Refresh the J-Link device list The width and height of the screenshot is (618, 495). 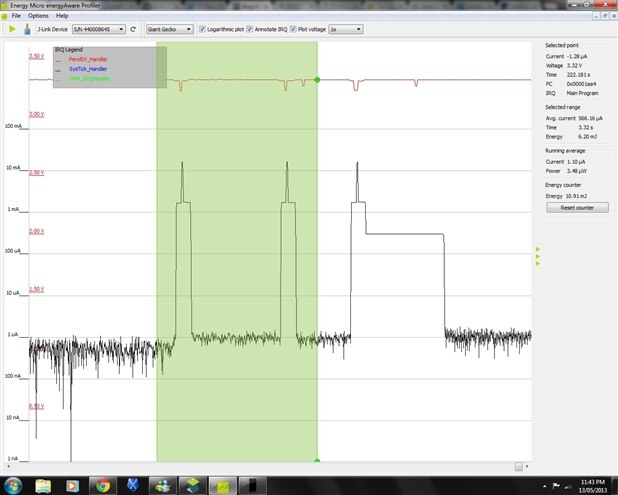[134, 30]
